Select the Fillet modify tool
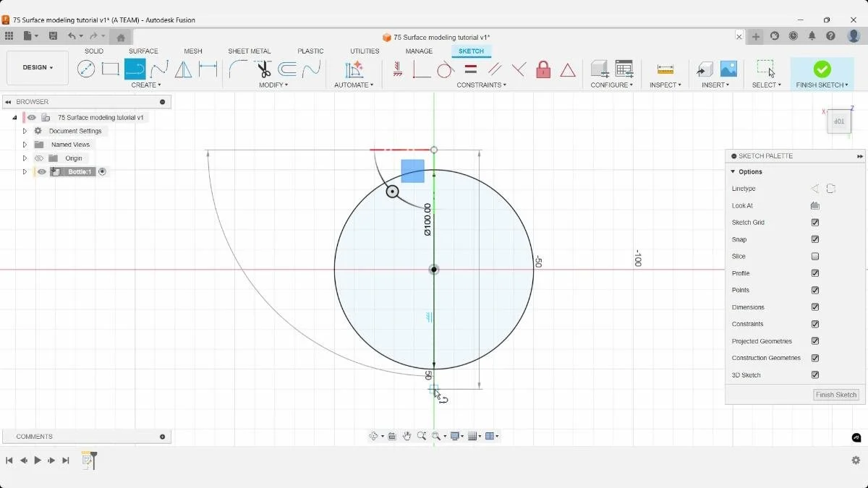The height and width of the screenshot is (488, 868). coord(238,69)
